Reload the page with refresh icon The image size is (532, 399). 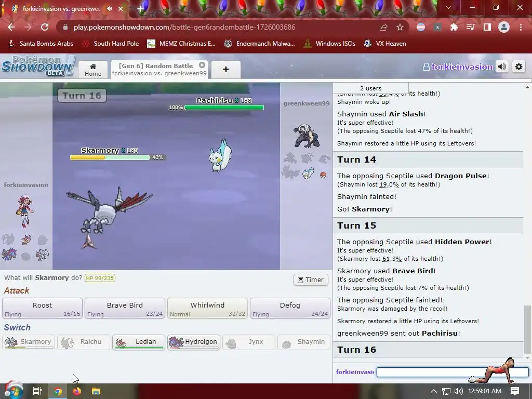(45, 27)
